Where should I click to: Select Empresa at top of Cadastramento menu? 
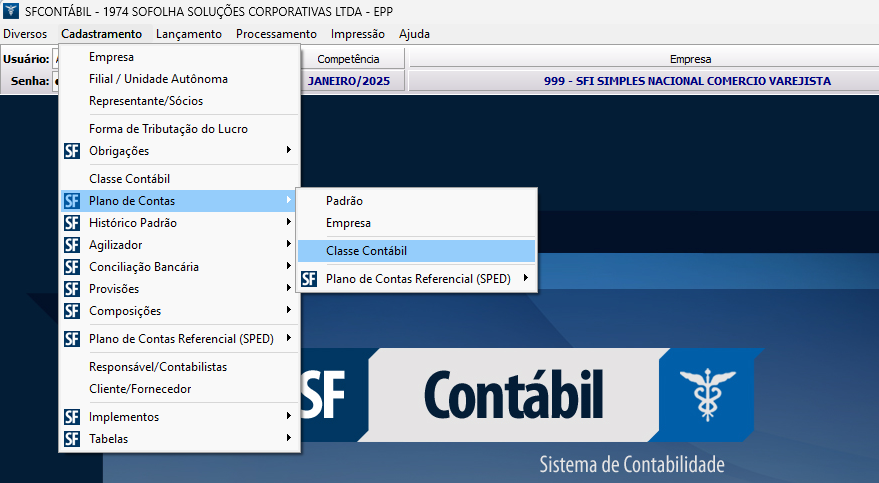111,57
